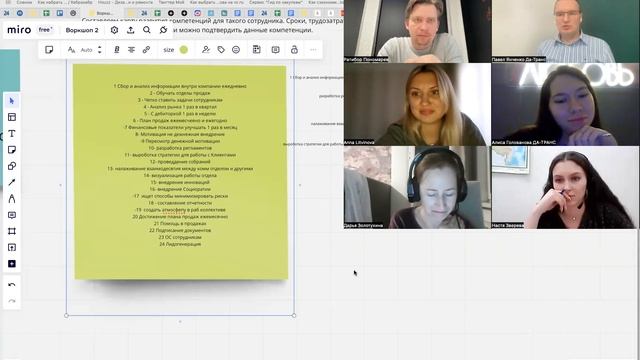Select the Pen drawing tool
Viewport: 640px width, 360px height.
tap(11, 199)
